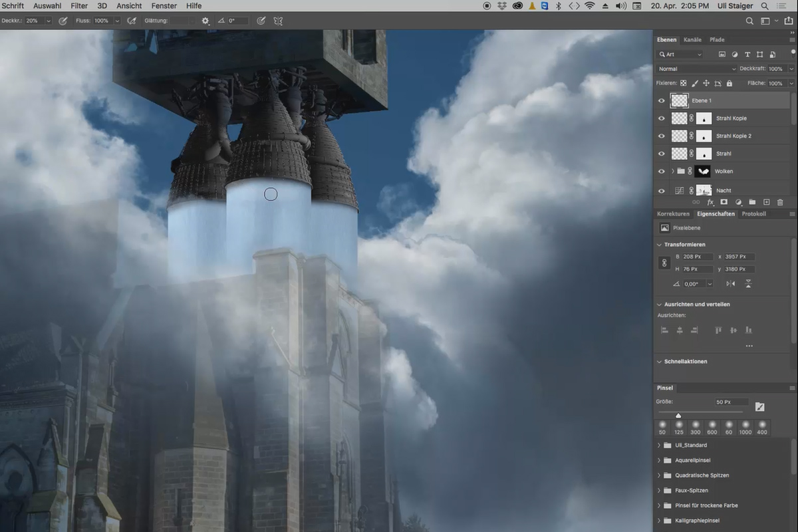This screenshot has width=798, height=532.
Task: Switch to the Pfade tab
Action: 717,40
